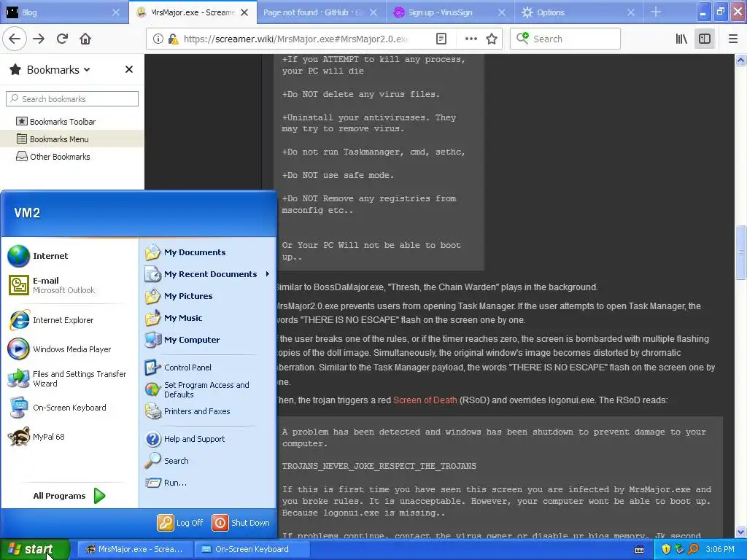Image resolution: width=747 pixels, height=560 pixels.
Task: Expand My Recent Documents submenu
Action: [208, 274]
